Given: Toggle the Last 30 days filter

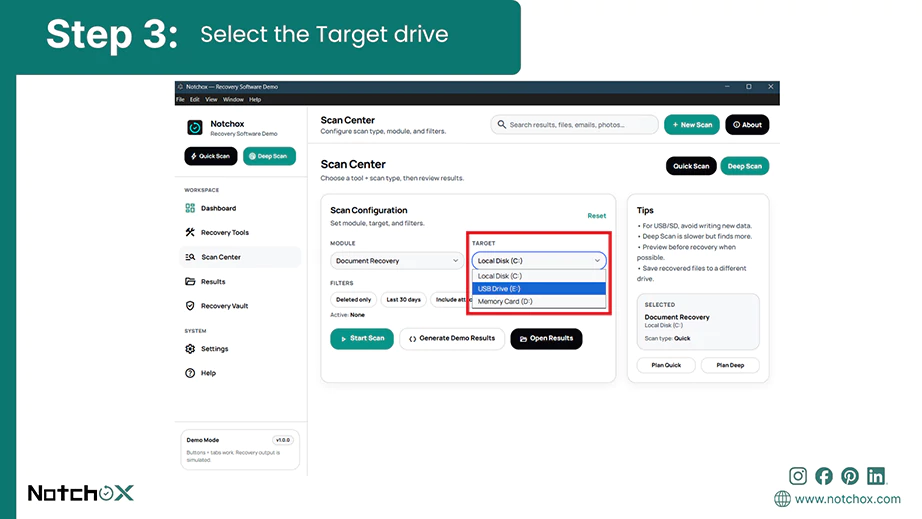Looking at the screenshot, I should (403, 299).
